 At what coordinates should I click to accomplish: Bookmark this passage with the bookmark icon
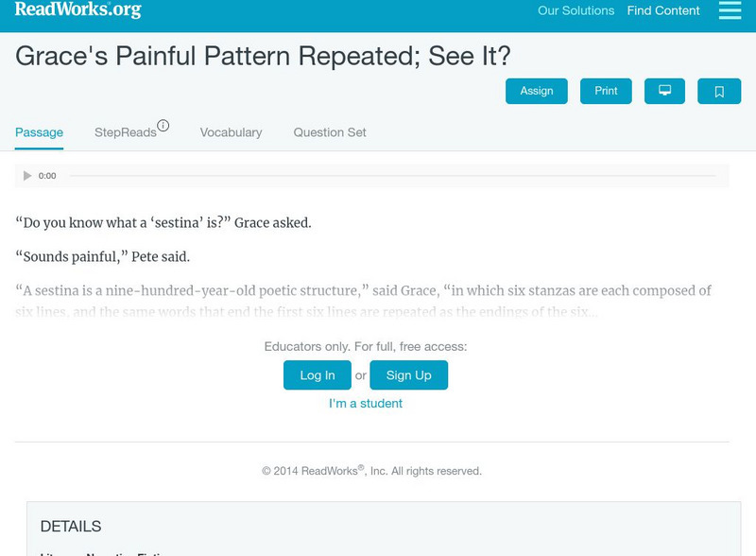tap(719, 91)
